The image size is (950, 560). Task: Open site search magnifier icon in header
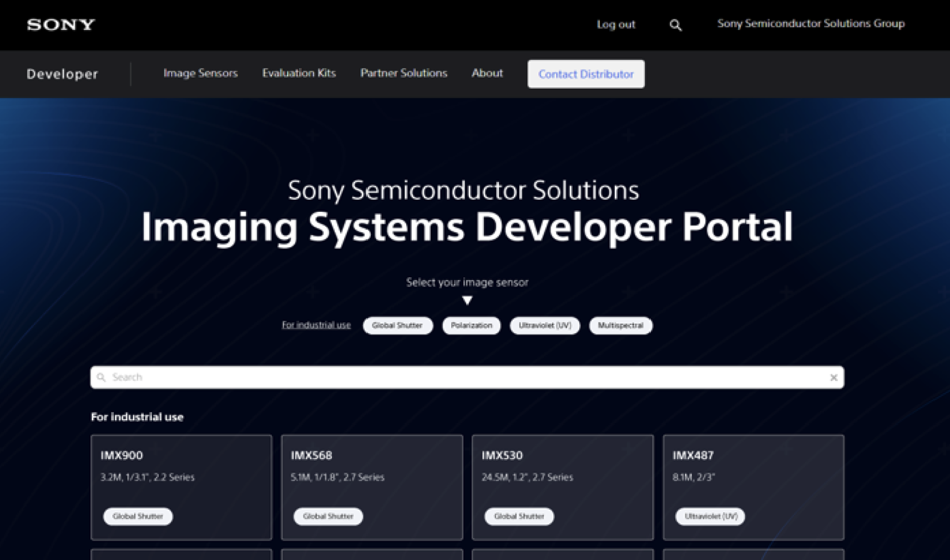pyautogui.click(x=675, y=25)
